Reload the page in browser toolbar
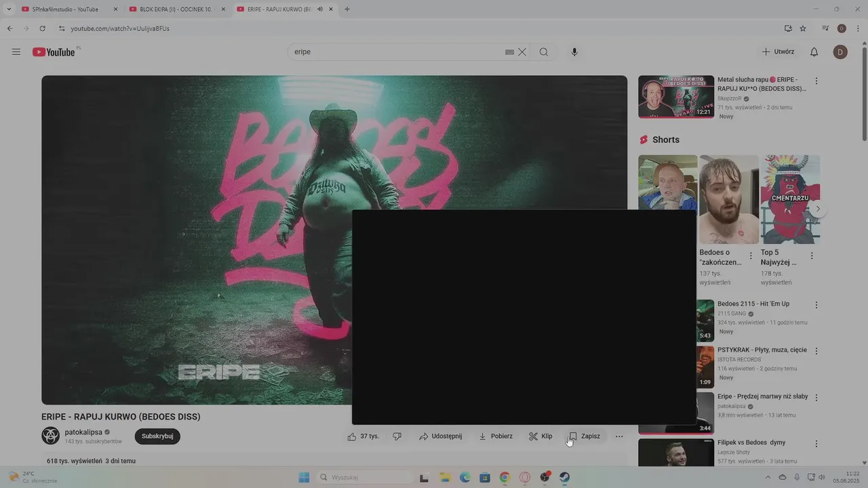This screenshot has width=868, height=488. (x=42, y=28)
